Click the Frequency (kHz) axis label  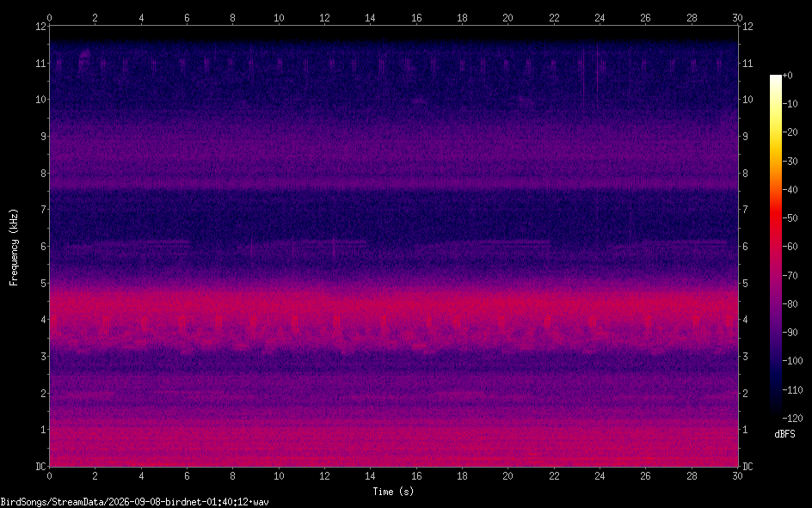[14, 248]
